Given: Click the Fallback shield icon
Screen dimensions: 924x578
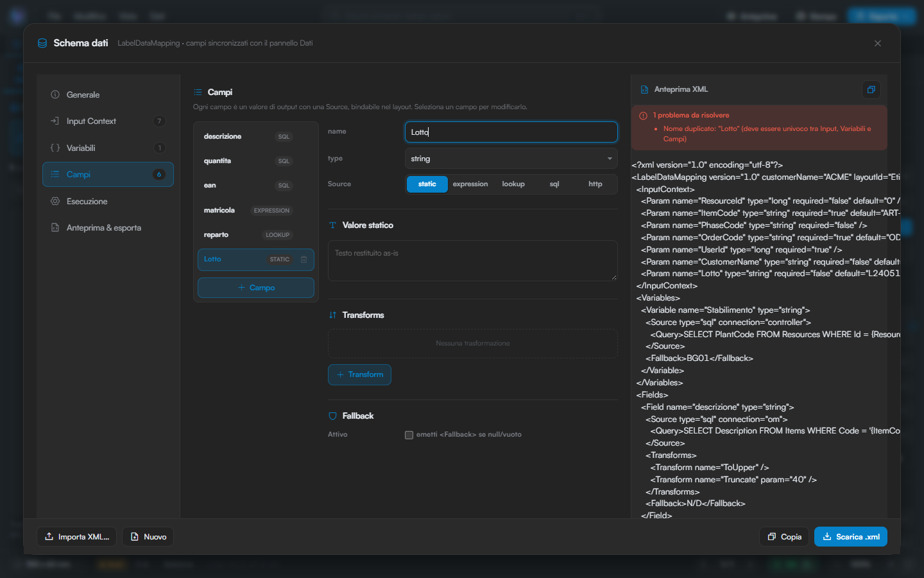Looking at the screenshot, I should point(332,416).
